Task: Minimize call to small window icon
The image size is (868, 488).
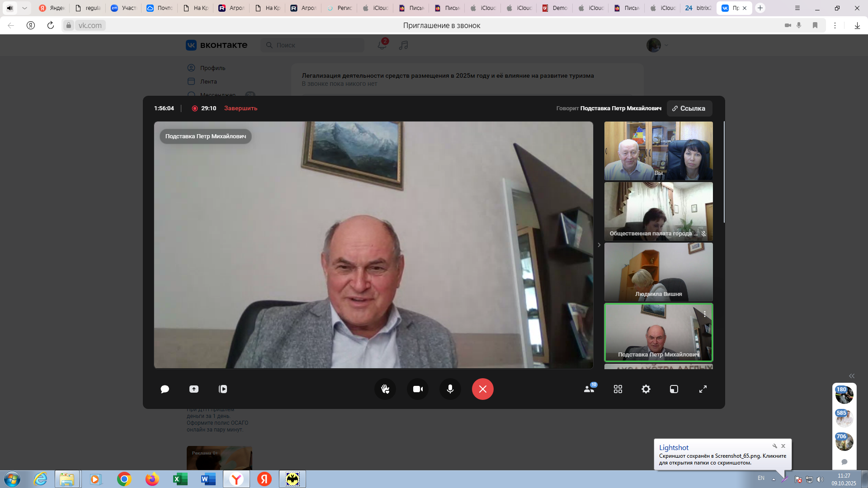Action: (674, 389)
